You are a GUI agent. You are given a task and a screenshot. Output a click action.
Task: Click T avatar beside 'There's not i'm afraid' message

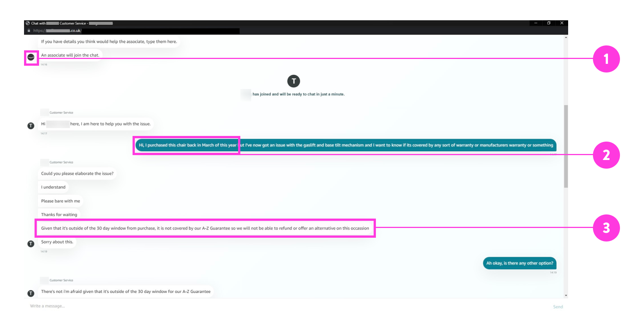pos(31,293)
